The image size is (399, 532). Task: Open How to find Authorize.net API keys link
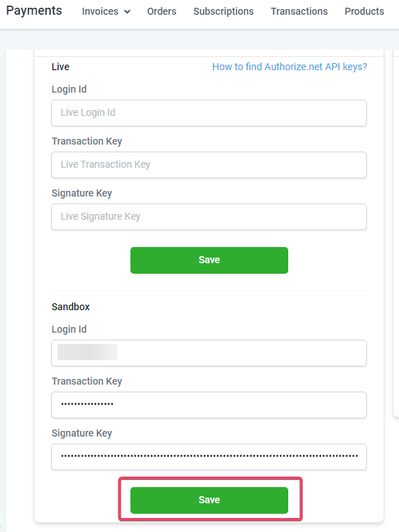coord(290,67)
